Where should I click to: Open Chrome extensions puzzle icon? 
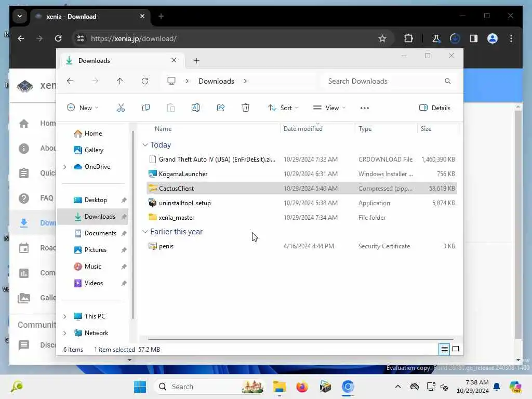coord(408,38)
